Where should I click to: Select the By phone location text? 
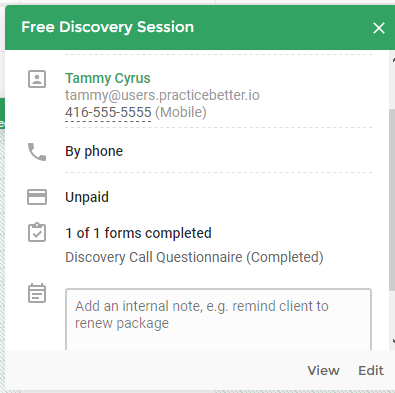(x=94, y=151)
